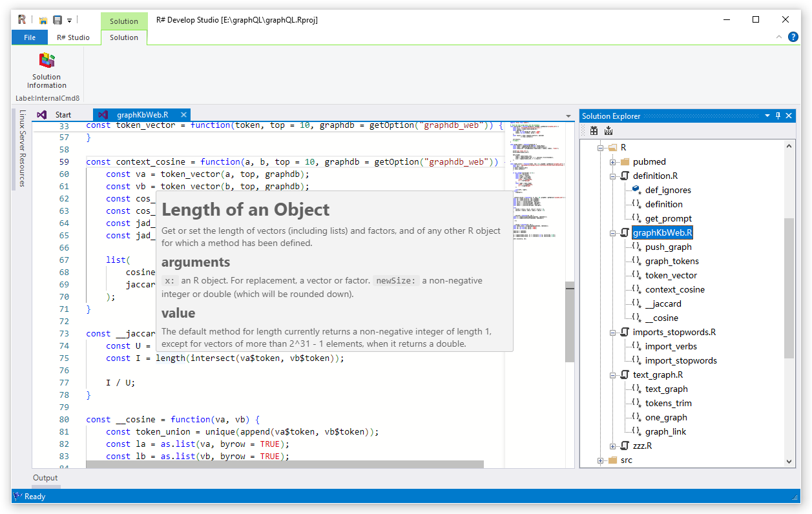Select context_cosine in the Solution Explorer

click(674, 290)
